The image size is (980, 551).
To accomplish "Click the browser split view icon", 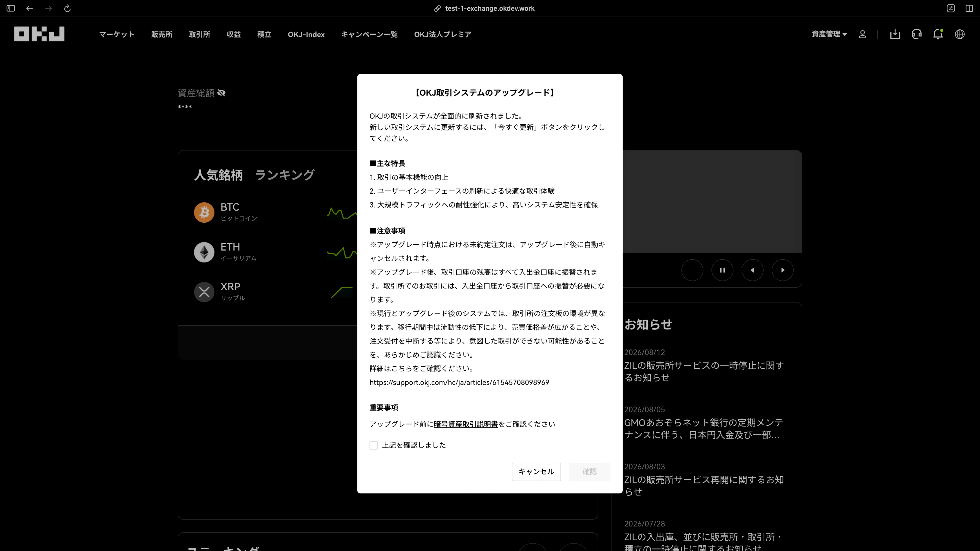I will tap(969, 8).
